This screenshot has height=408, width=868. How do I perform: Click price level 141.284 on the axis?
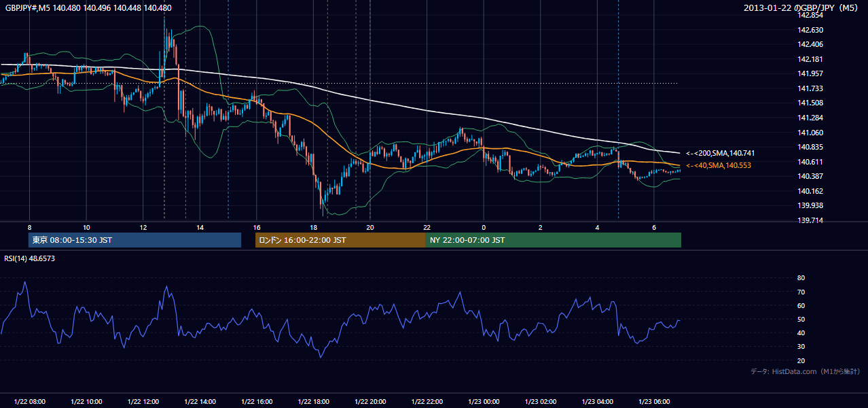tap(810, 118)
